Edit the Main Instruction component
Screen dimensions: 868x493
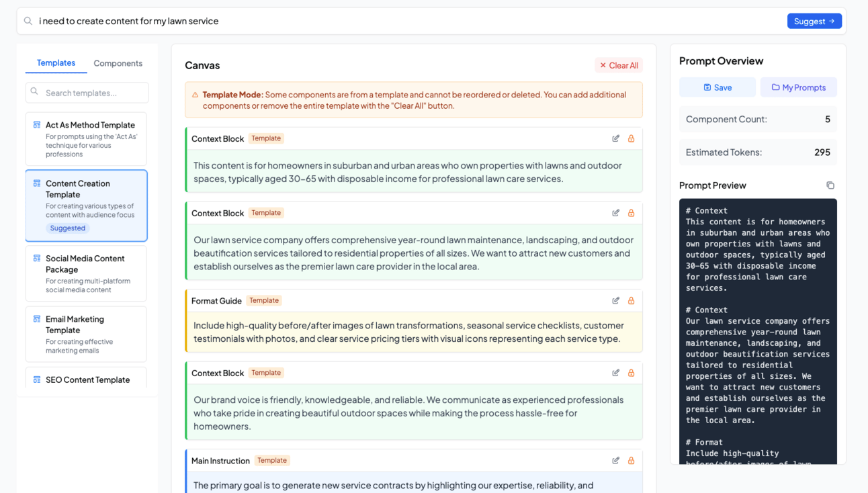615,460
